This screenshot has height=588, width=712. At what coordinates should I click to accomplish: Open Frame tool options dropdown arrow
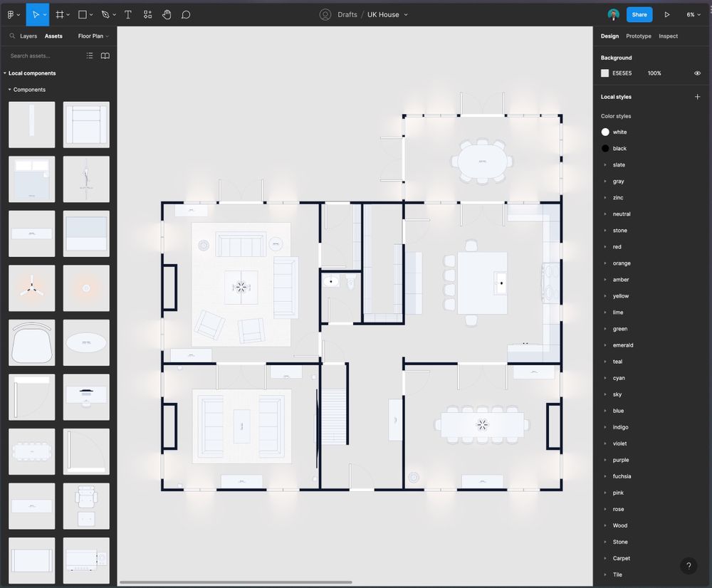click(x=68, y=14)
